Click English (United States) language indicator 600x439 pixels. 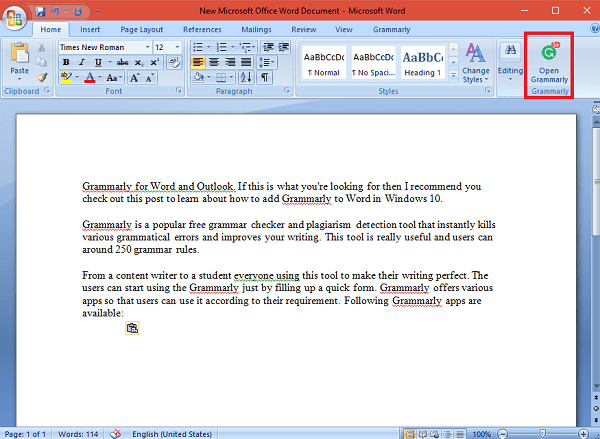(x=172, y=434)
